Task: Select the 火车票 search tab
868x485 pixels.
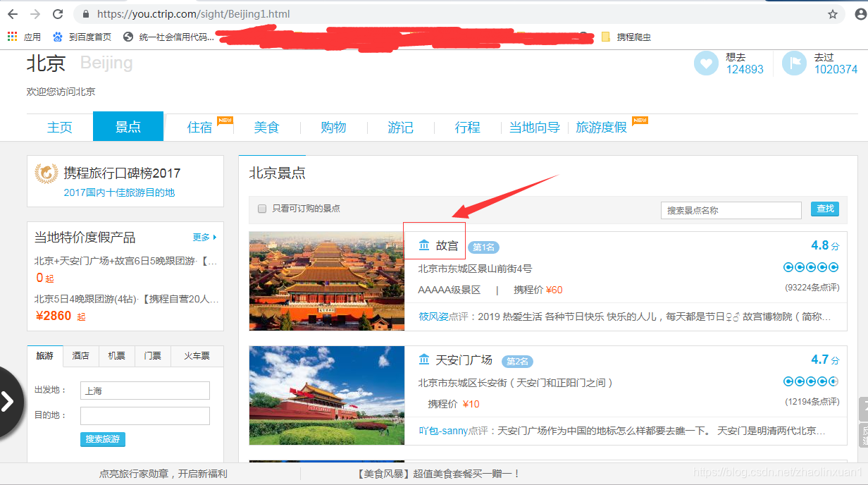Action: click(197, 356)
